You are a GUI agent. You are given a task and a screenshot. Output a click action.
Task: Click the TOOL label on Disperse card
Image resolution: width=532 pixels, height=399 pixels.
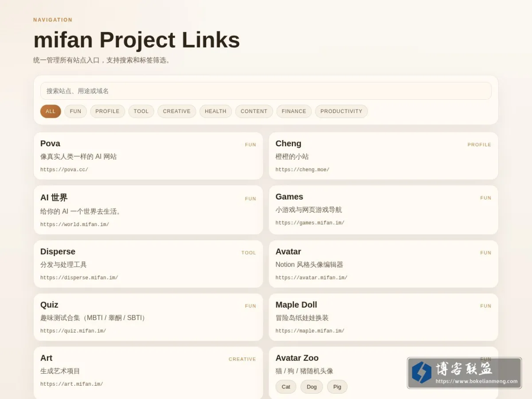point(249,253)
